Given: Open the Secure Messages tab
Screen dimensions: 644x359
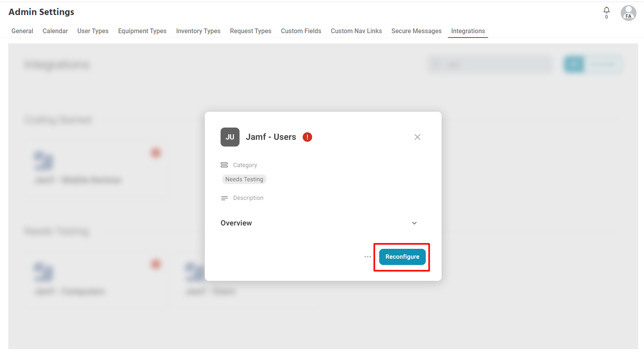Looking at the screenshot, I should point(416,31).
